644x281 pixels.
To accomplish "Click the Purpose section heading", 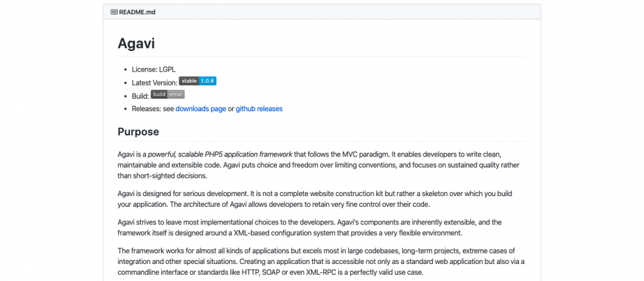I will 138,132.
